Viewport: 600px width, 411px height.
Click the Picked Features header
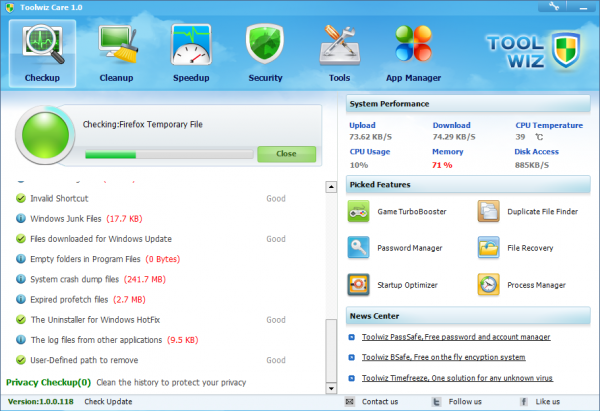(468, 184)
